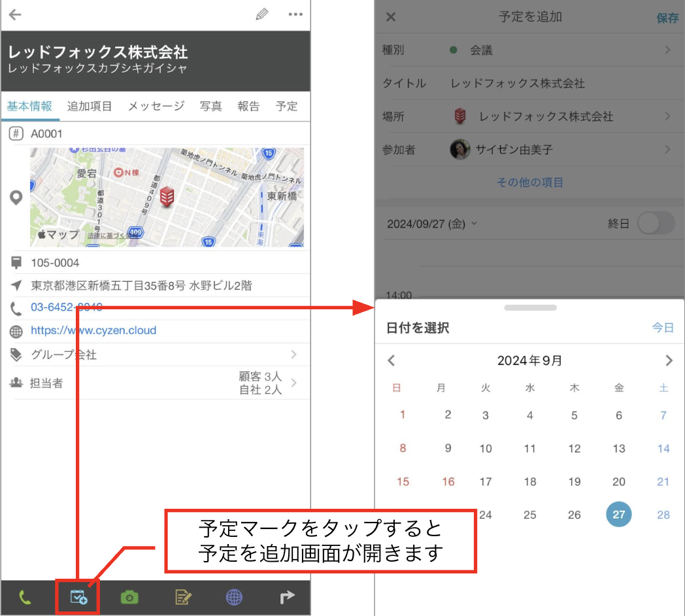This screenshot has width=685, height=616.
Task: Tap サイゼン由美子 avatar photo
Action: pyautogui.click(x=460, y=150)
